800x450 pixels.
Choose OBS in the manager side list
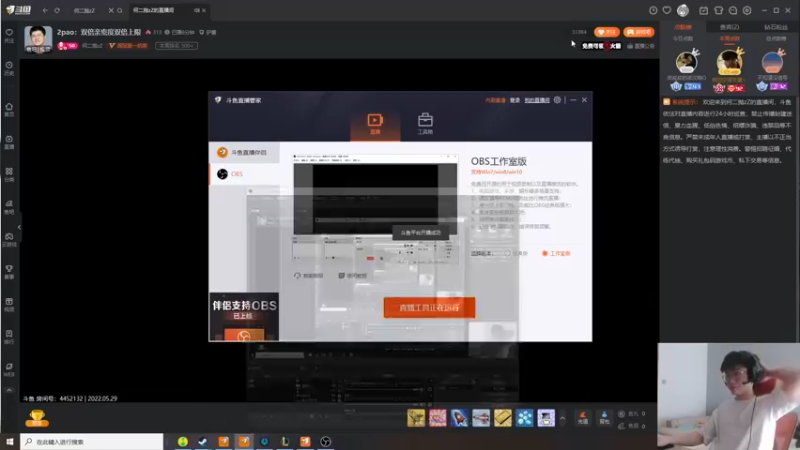click(x=244, y=174)
